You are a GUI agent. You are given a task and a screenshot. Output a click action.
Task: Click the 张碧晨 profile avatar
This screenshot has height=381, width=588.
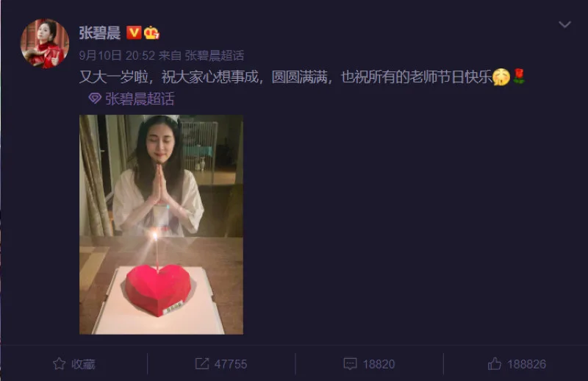(x=45, y=43)
